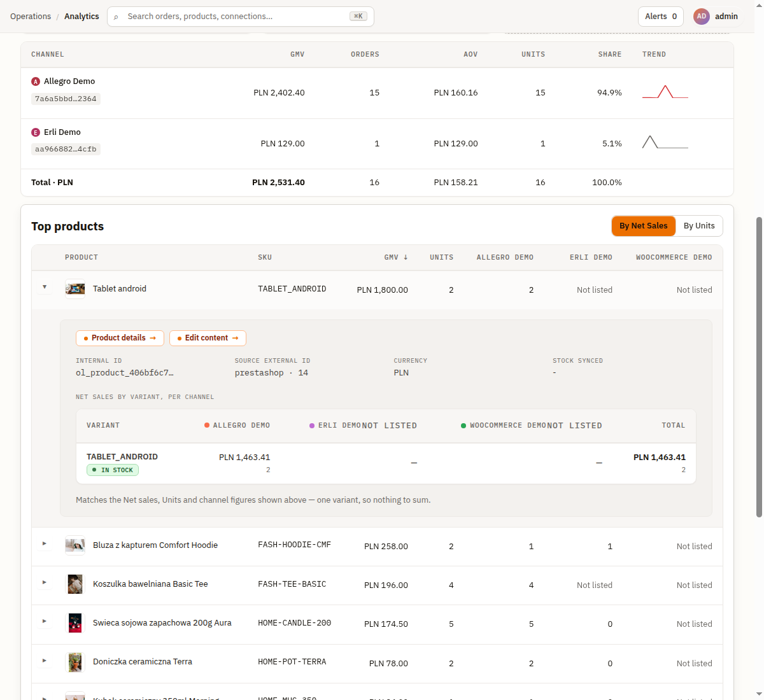Click the Allegro Demo trend sparkline

665,92
